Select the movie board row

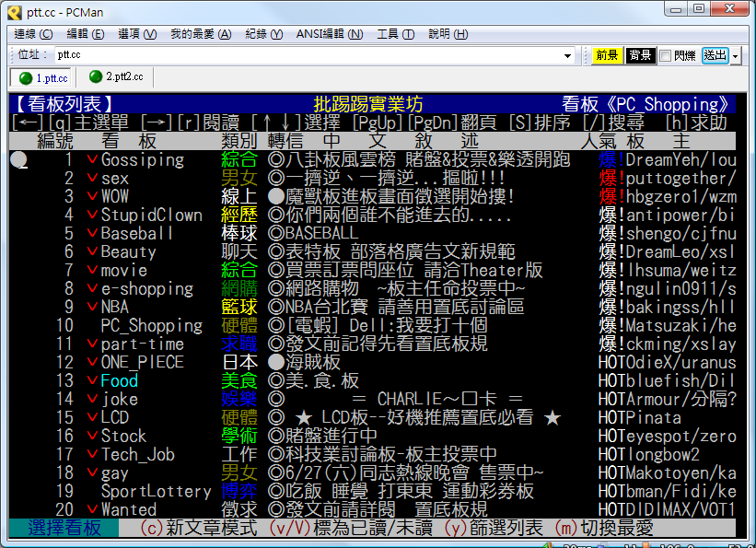click(372, 270)
